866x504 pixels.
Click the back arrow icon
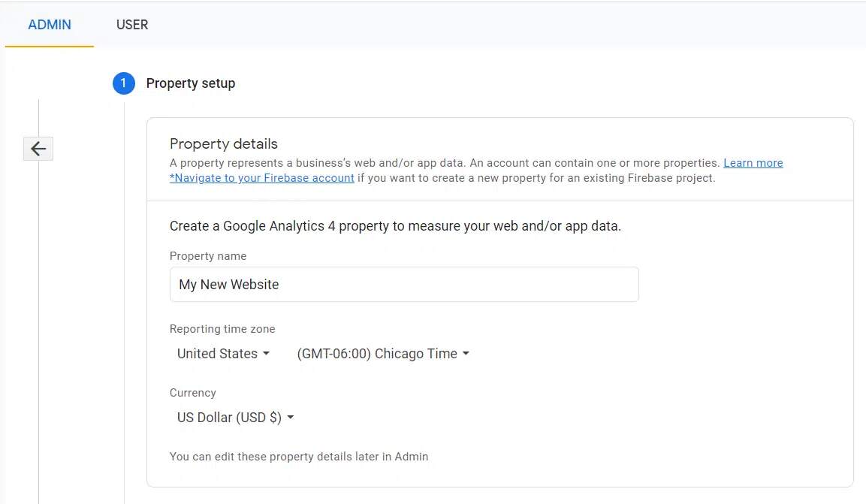point(38,148)
